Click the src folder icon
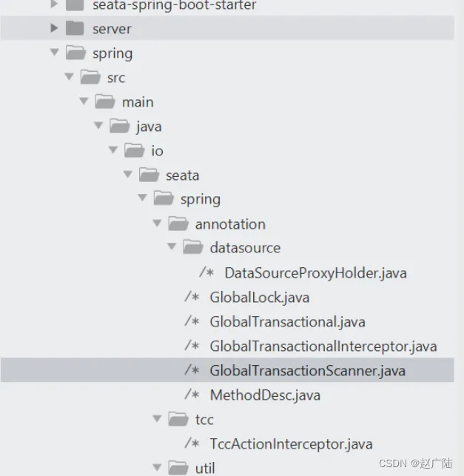Image resolution: width=464 pixels, height=476 pixels. (90, 77)
